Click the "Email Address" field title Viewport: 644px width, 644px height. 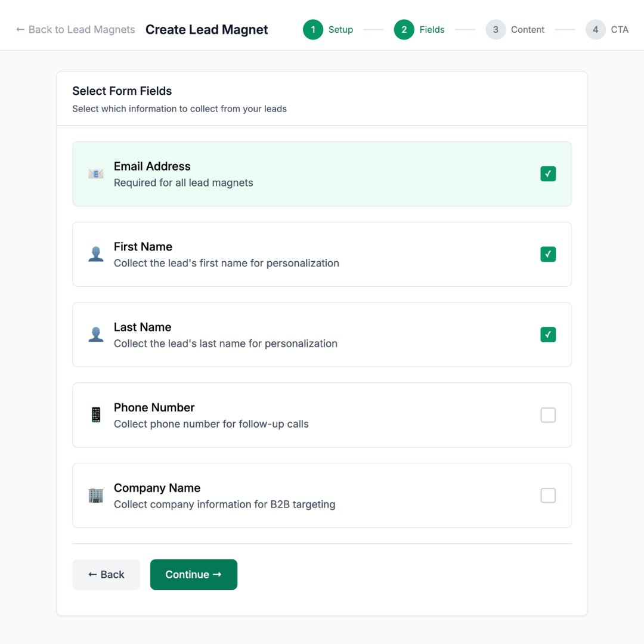(x=152, y=166)
